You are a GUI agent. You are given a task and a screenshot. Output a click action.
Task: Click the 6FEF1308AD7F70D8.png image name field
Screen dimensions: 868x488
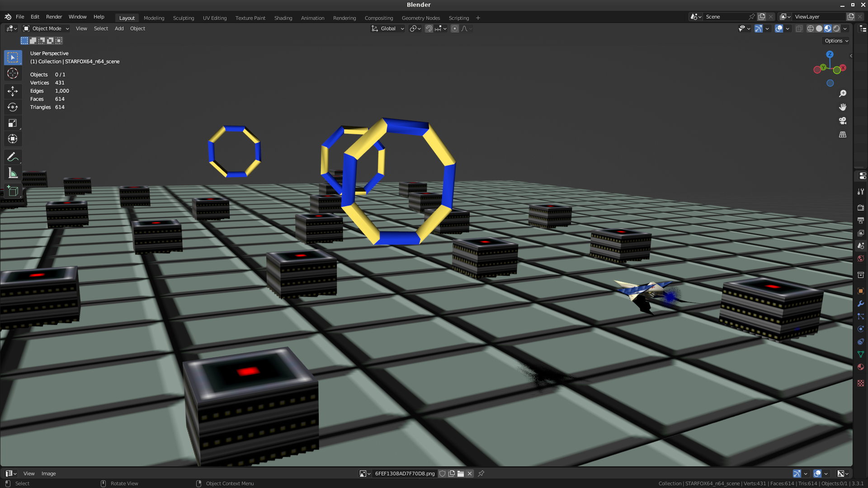coord(405,474)
